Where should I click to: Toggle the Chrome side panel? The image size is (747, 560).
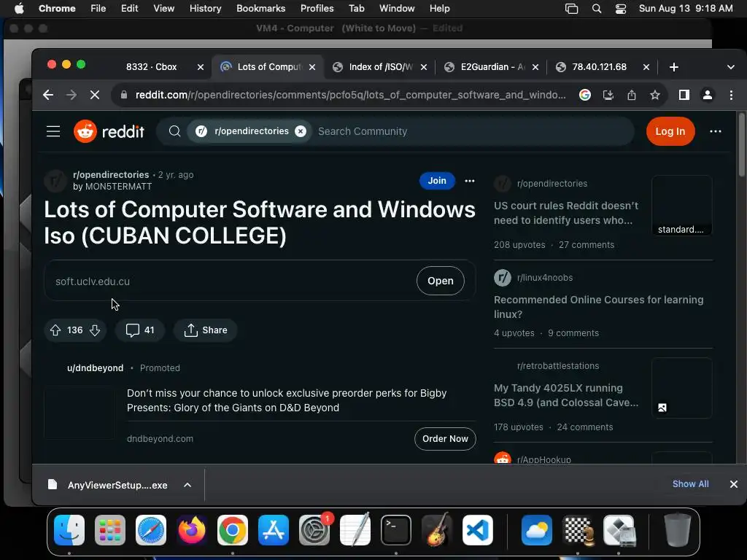[x=684, y=95]
